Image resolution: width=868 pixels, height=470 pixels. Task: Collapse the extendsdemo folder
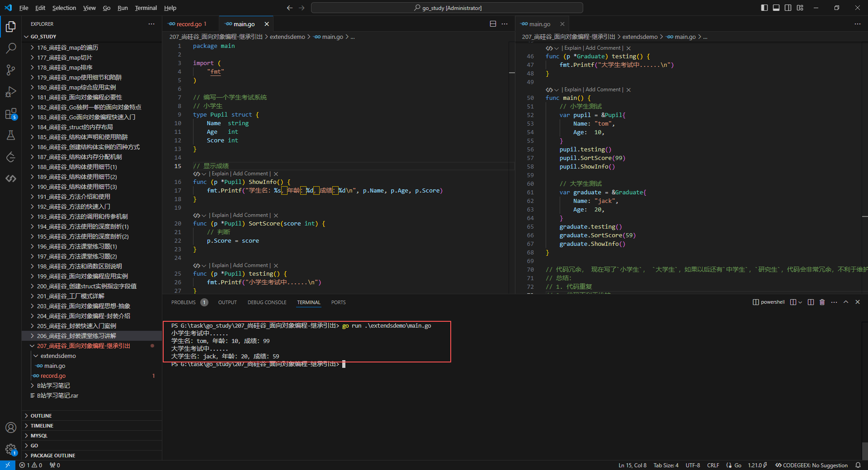click(x=93, y=356)
